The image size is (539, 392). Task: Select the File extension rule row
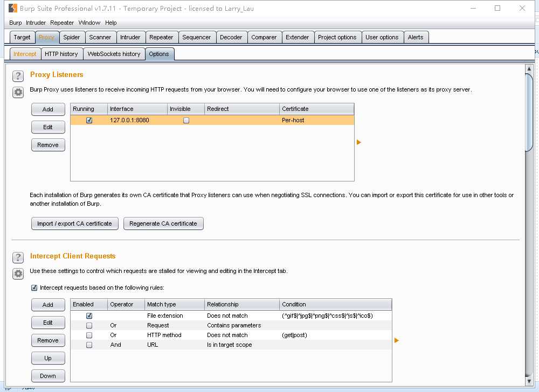pos(231,316)
